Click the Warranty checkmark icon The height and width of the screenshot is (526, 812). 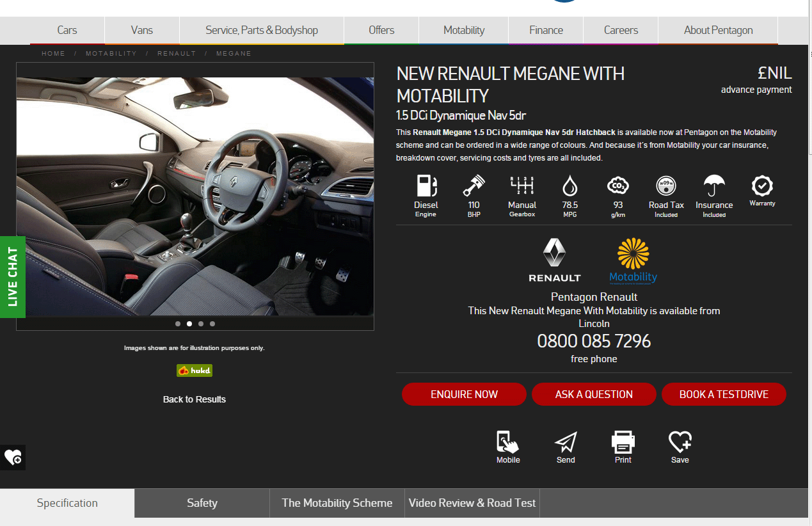(x=762, y=186)
